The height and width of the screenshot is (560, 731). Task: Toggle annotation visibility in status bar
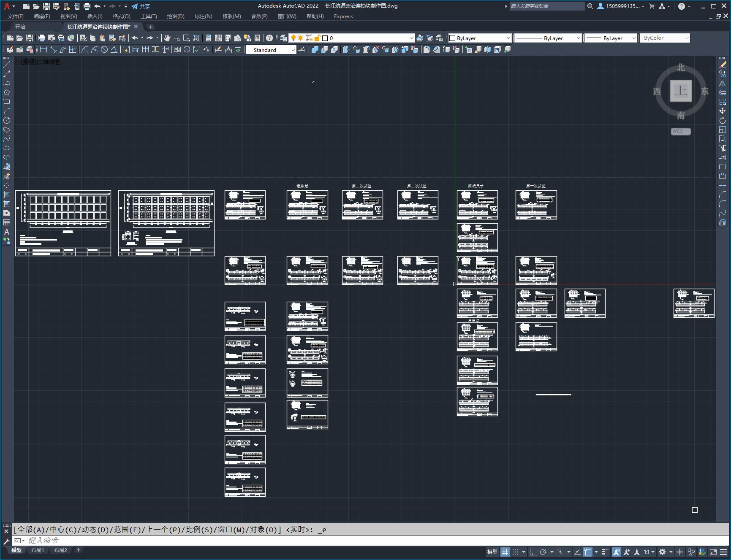coord(617,552)
